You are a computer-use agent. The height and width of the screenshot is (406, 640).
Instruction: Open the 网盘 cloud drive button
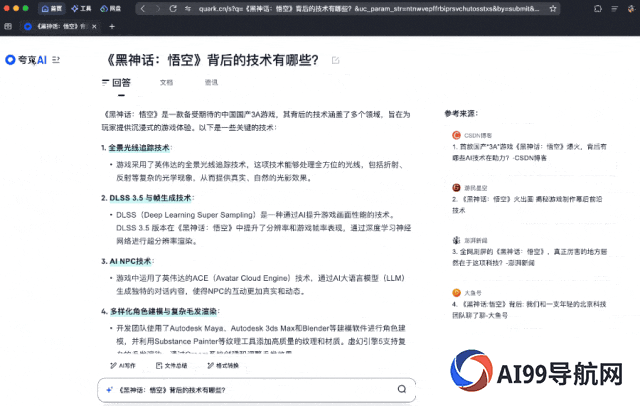tap(111, 9)
